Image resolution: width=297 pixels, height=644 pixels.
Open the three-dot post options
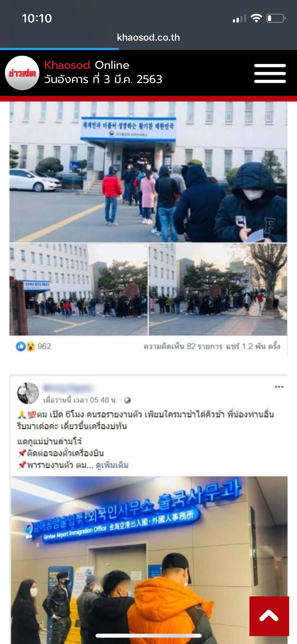point(279,387)
